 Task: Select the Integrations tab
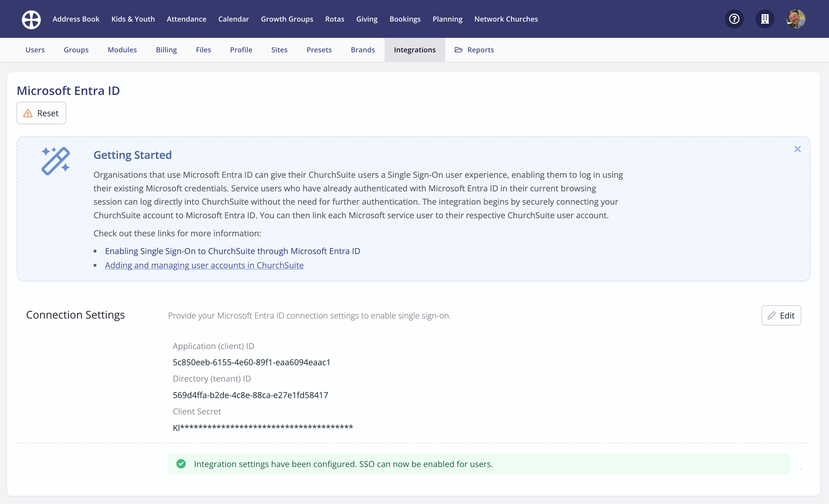(x=414, y=50)
